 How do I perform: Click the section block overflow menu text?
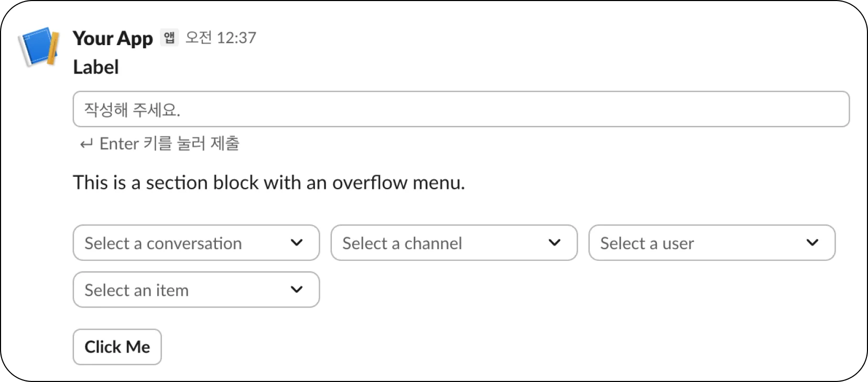[x=268, y=183]
